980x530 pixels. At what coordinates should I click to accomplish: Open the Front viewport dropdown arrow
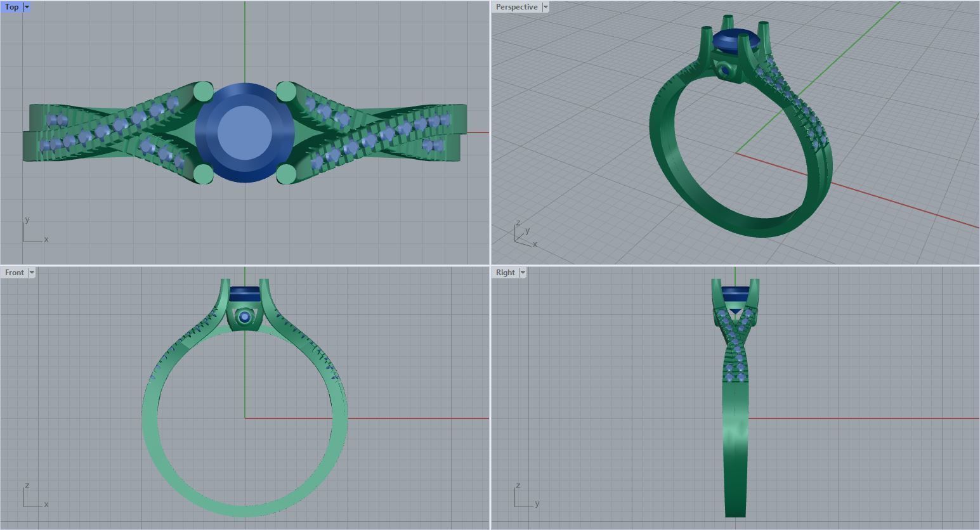point(32,273)
